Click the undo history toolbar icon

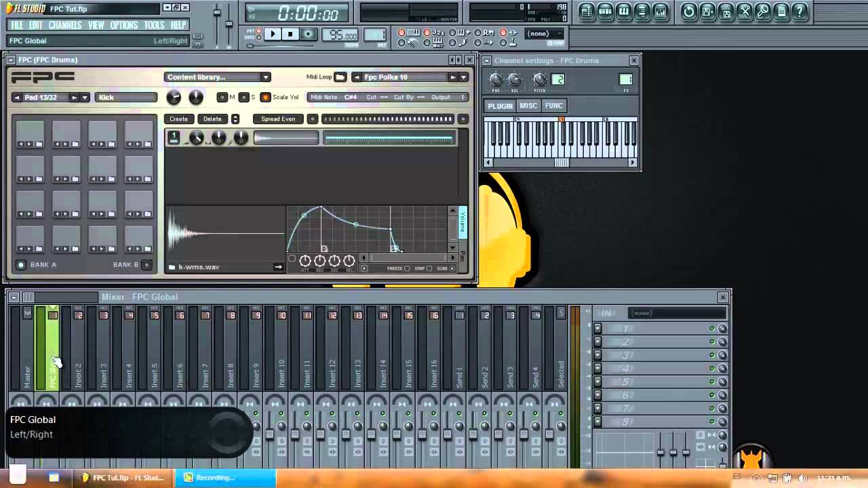coord(688,12)
